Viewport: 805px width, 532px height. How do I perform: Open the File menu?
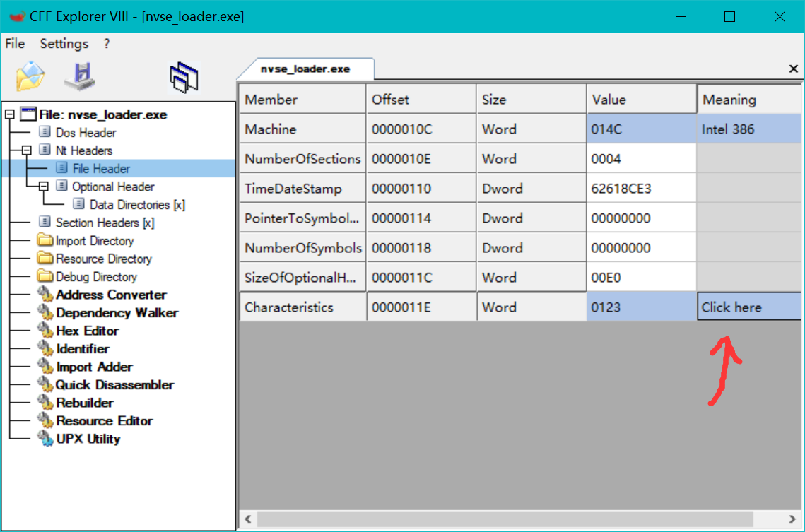point(15,44)
